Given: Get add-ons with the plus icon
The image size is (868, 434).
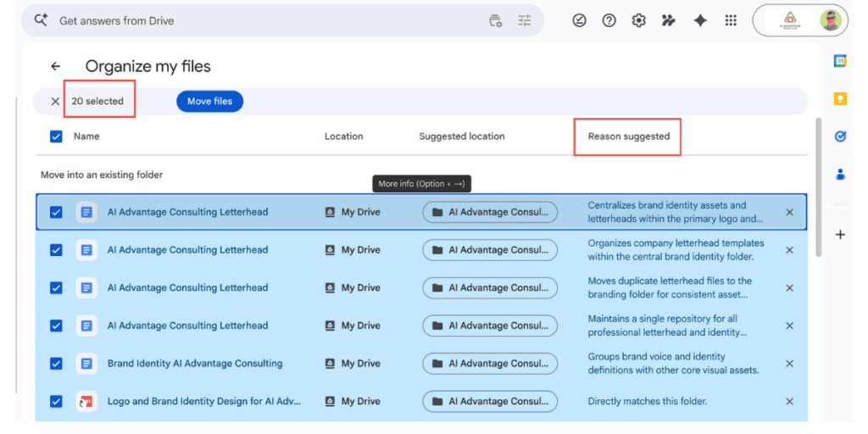Looking at the screenshot, I should (x=840, y=235).
